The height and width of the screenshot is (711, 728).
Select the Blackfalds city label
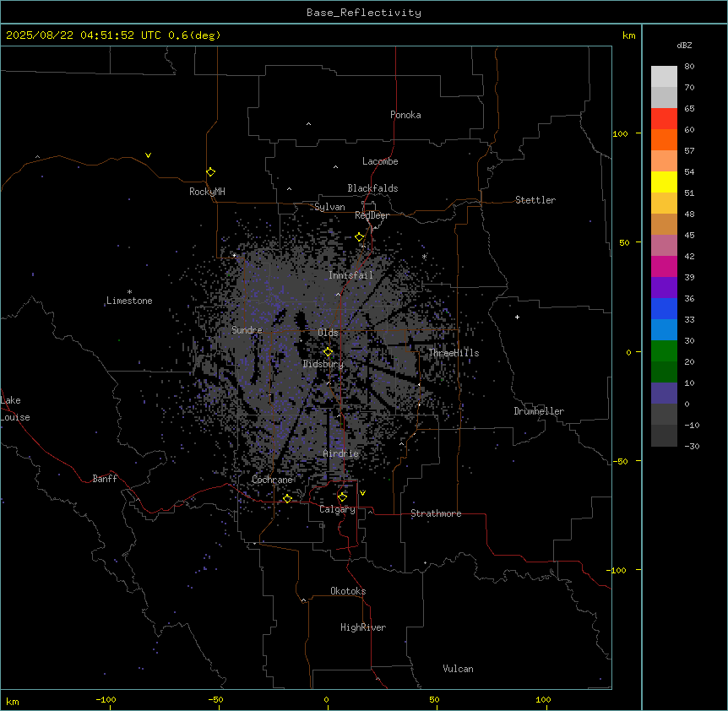pyautogui.click(x=372, y=188)
